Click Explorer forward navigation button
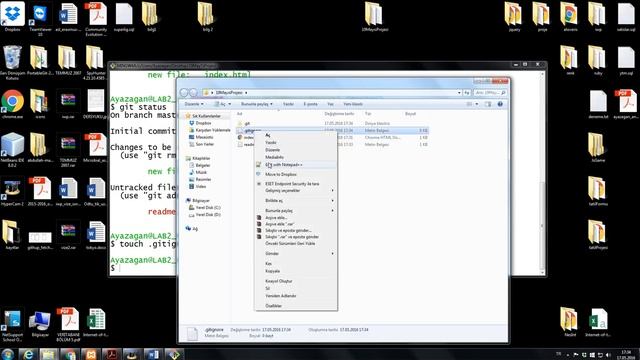The height and width of the screenshot is (360, 640). 193,93
